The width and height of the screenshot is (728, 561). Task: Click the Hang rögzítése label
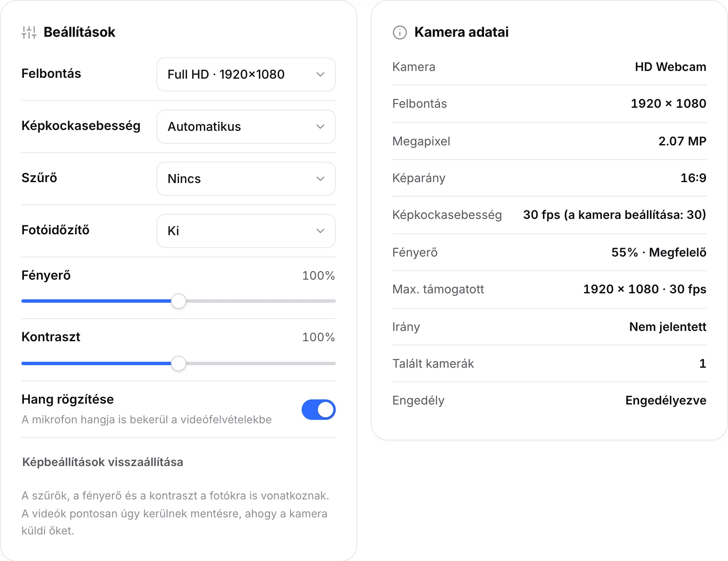[68, 399]
